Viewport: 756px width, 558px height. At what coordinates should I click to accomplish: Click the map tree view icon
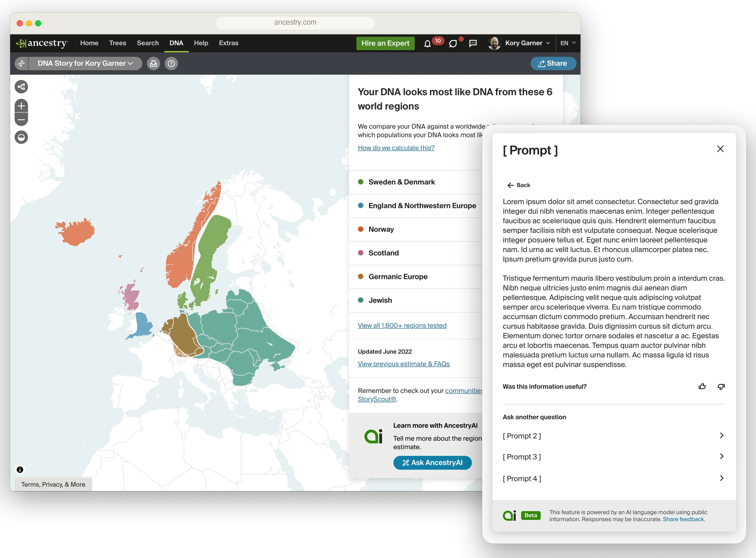pos(21,87)
